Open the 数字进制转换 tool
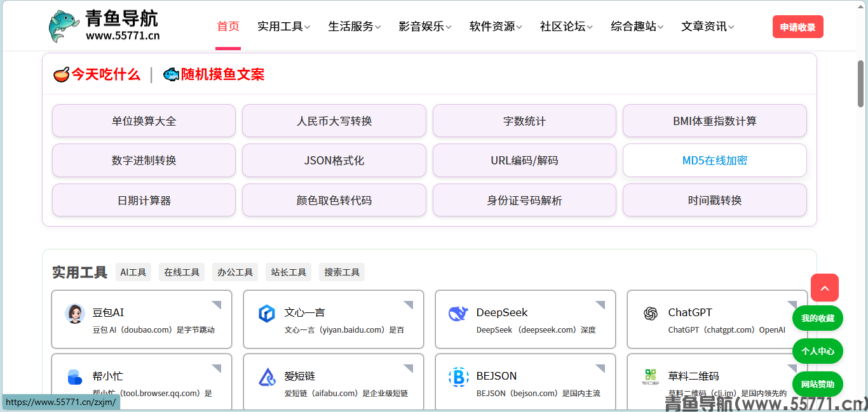This screenshot has height=412, width=868. (144, 161)
